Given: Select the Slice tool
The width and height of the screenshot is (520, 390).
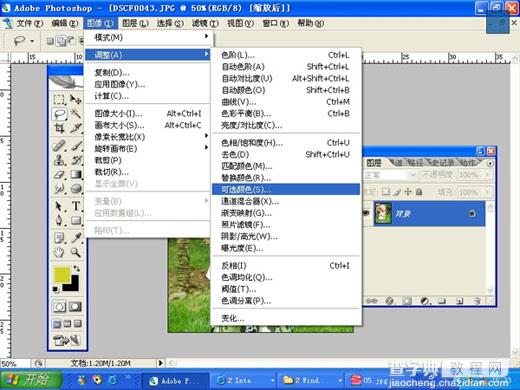Looking at the screenshot, I should click(x=76, y=128).
